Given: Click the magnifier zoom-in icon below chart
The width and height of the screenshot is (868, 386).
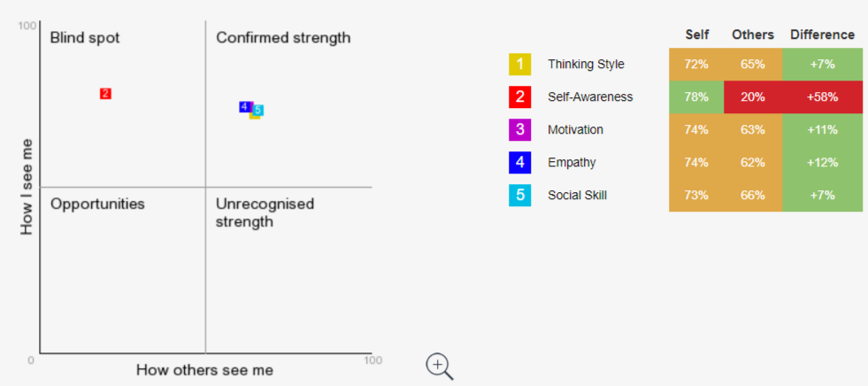Looking at the screenshot, I should pyautogui.click(x=440, y=367).
